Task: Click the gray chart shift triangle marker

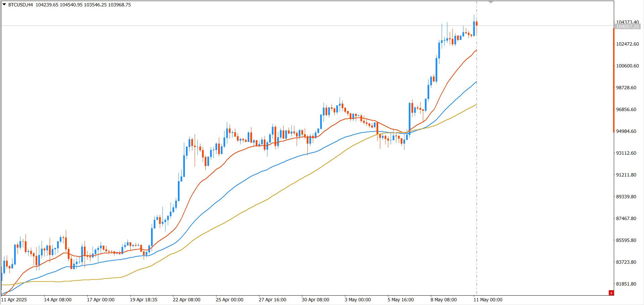Action: pyautogui.click(x=491, y=2)
